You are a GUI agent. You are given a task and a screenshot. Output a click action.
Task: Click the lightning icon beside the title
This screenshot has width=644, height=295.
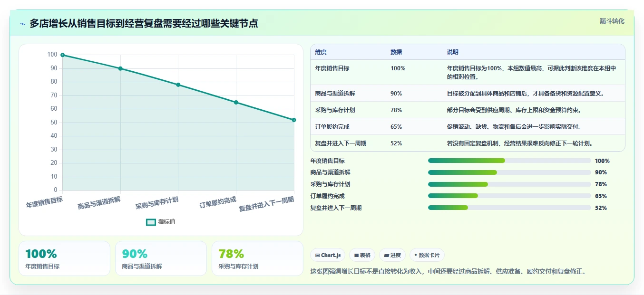[x=22, y=24]
